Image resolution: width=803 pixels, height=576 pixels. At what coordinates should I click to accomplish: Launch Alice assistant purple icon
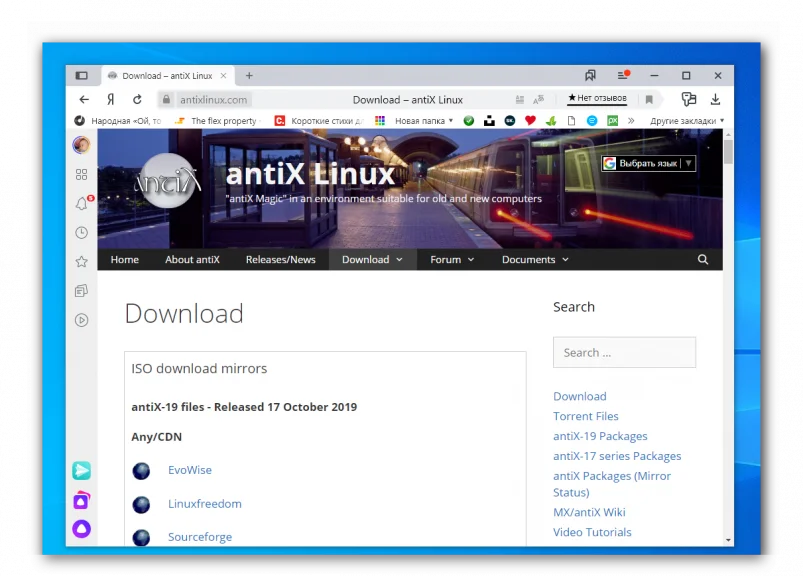81,528
